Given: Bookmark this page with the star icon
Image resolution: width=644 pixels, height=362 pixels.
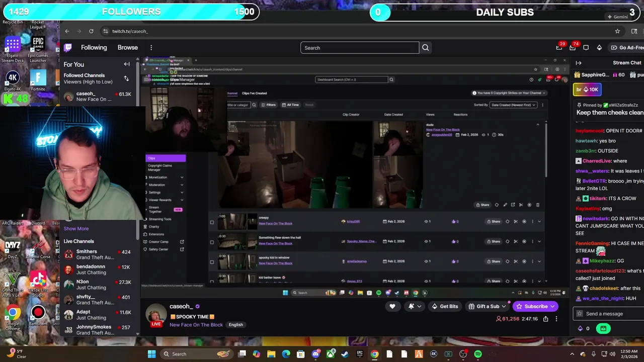Looking at the screenshot, I should click(617, 31).
